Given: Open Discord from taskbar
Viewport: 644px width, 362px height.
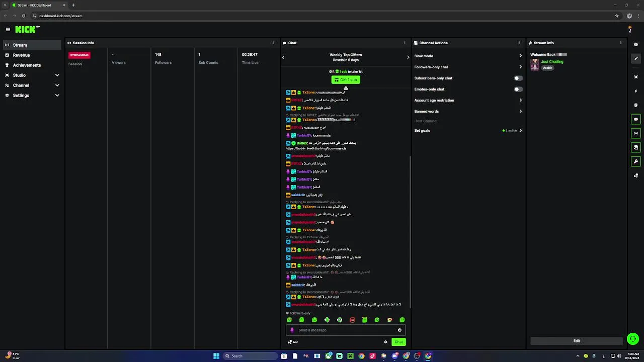Looking at the screenshot, I should pos(394,356).
